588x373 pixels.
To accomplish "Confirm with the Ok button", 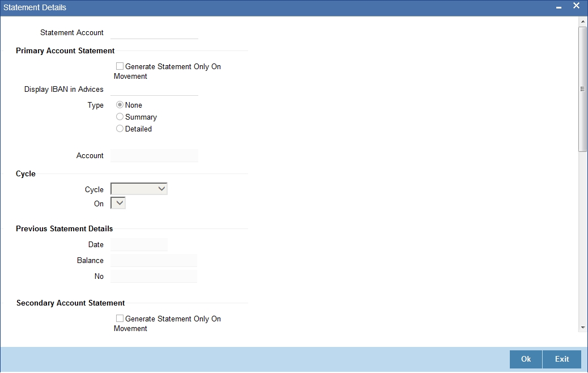I will [x=526, y=359].
